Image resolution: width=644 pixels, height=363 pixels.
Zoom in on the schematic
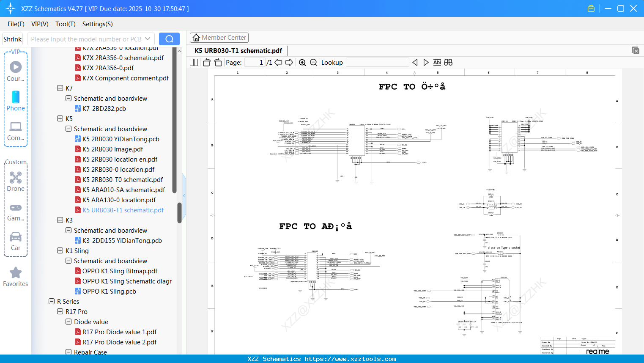coord(302,63)
